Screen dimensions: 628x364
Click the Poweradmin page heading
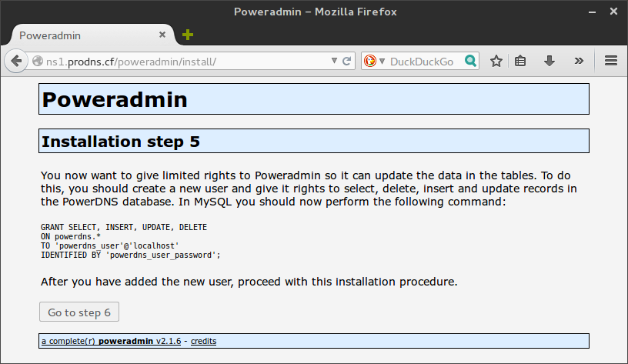click(x=115, y=99)
